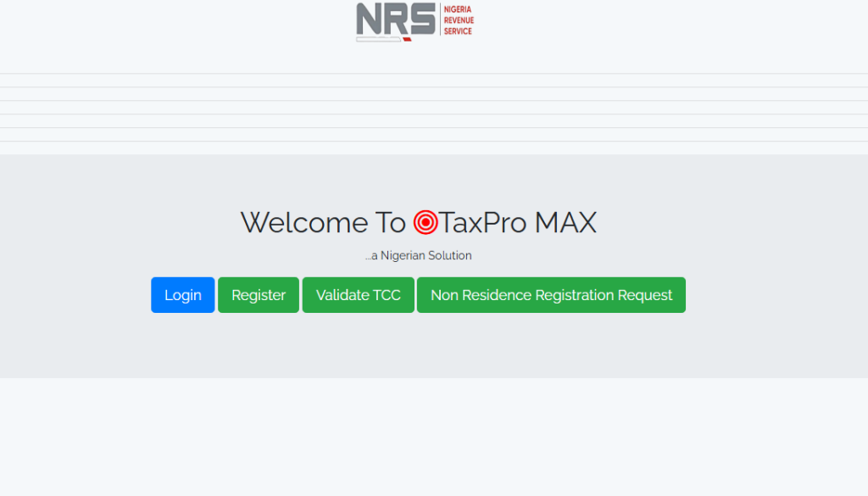The image size is (868, 496).
Task: Open the blue Login button
Action: click(183, 295)
